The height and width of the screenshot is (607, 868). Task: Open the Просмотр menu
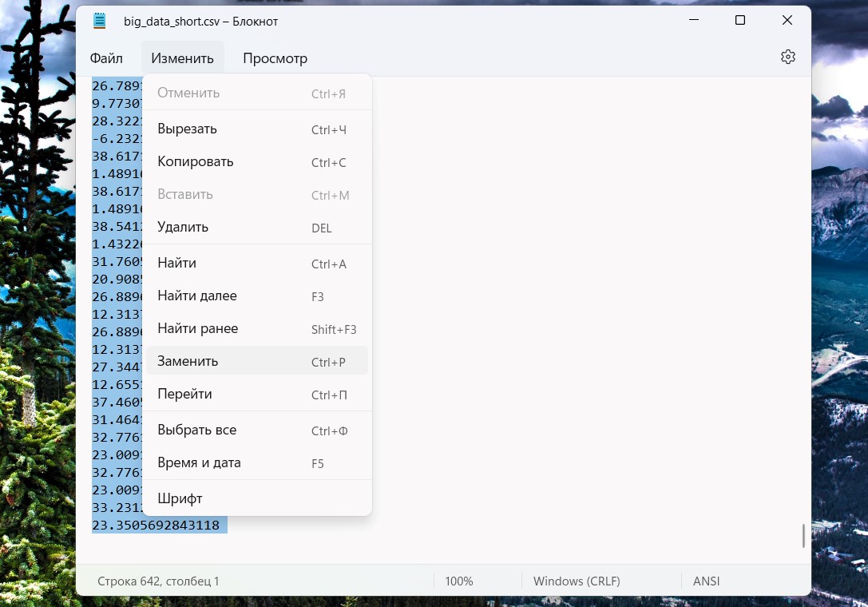(x=275, y=58)
